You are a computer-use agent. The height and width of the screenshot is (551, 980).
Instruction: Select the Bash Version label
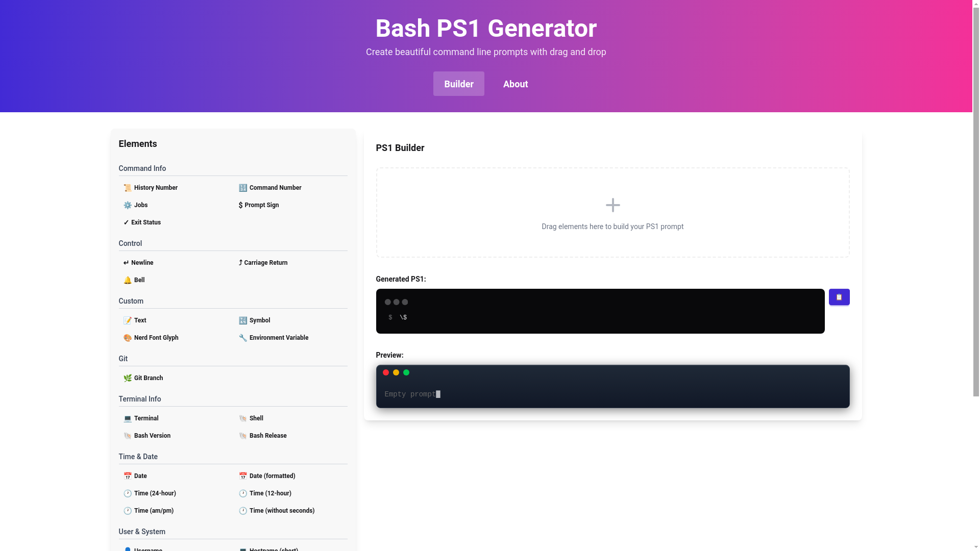click(x=152, y=436)
